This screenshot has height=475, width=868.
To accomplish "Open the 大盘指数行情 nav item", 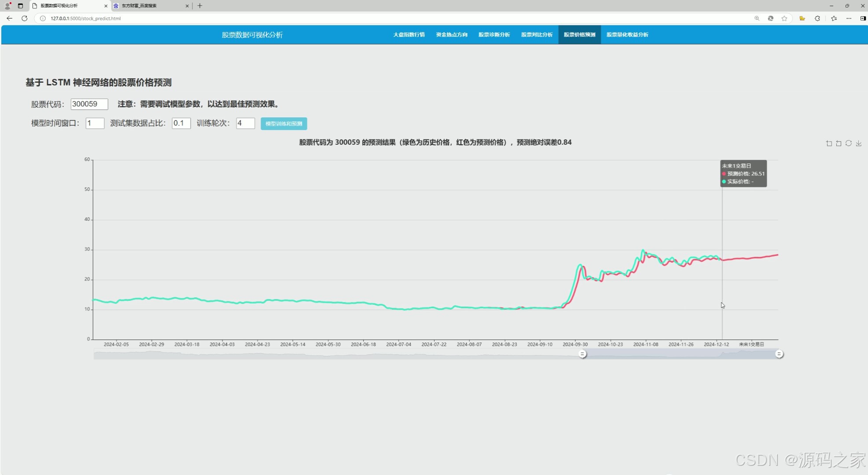I will pyautogui.click(x=409, y=35).
